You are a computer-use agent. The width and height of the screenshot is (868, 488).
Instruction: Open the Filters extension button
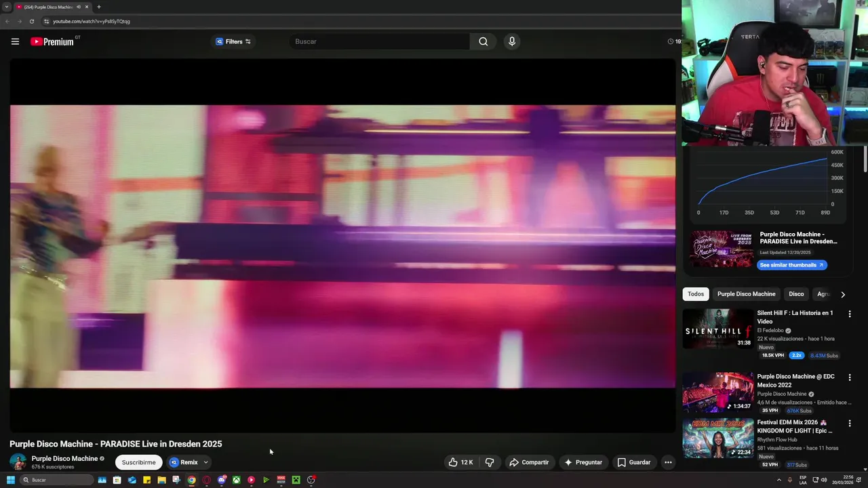pos(233,41)
